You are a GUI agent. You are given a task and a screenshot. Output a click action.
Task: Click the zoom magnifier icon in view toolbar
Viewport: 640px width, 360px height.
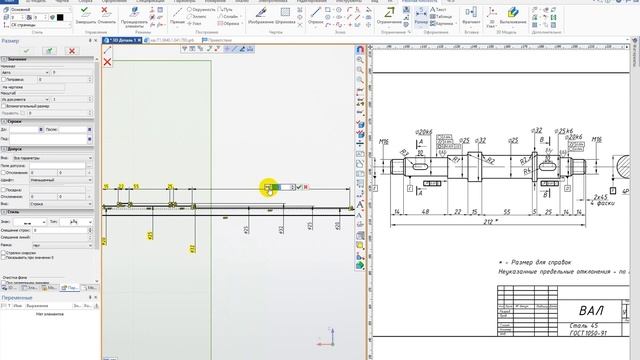(x=360, y=60)
